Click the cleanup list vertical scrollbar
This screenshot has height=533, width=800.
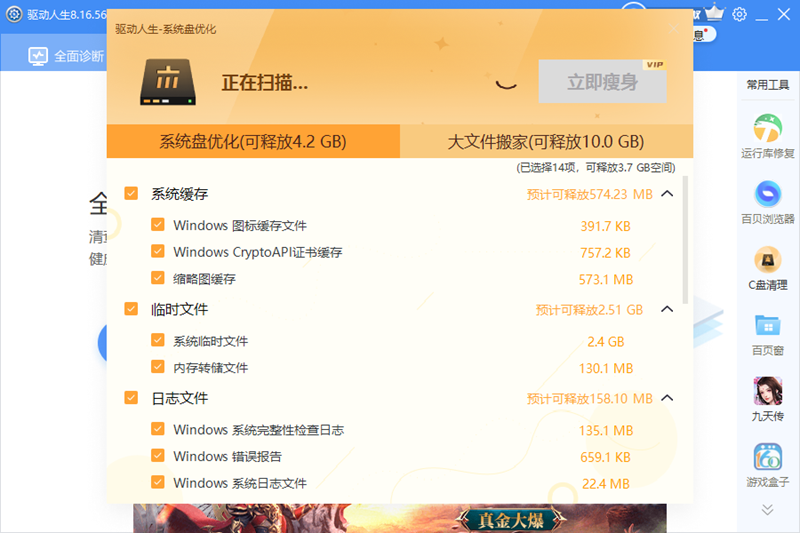(685, 250)
